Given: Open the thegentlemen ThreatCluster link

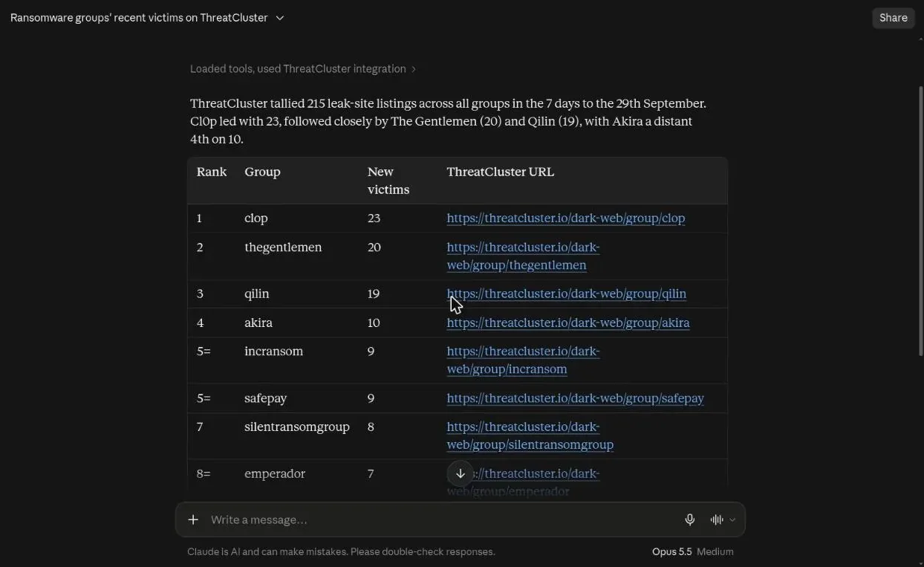Looking at the screenshot, I should coord(523,256).
